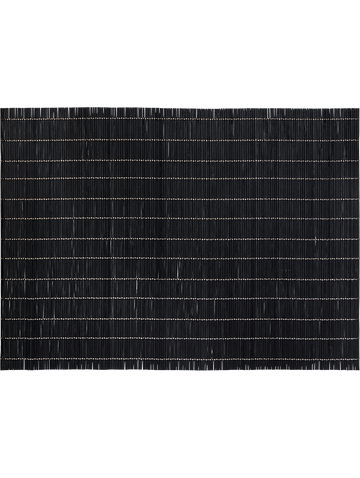
Task: Click the middle stitched thread row of the mat
Action: (180, 239)
